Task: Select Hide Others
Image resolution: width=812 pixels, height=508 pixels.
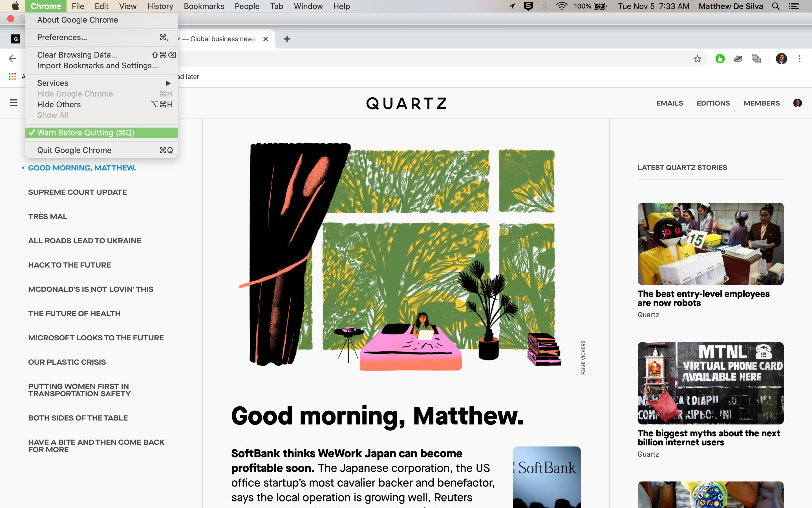Action: (x=101, y=104)
